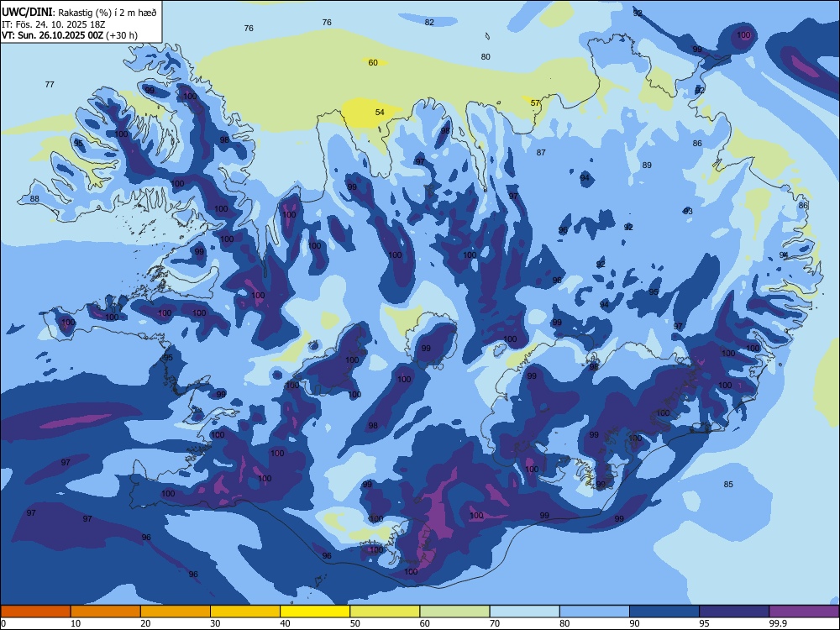
Task: Click the amber 20–30 legend swatch
Action: (x=176, y=612)
